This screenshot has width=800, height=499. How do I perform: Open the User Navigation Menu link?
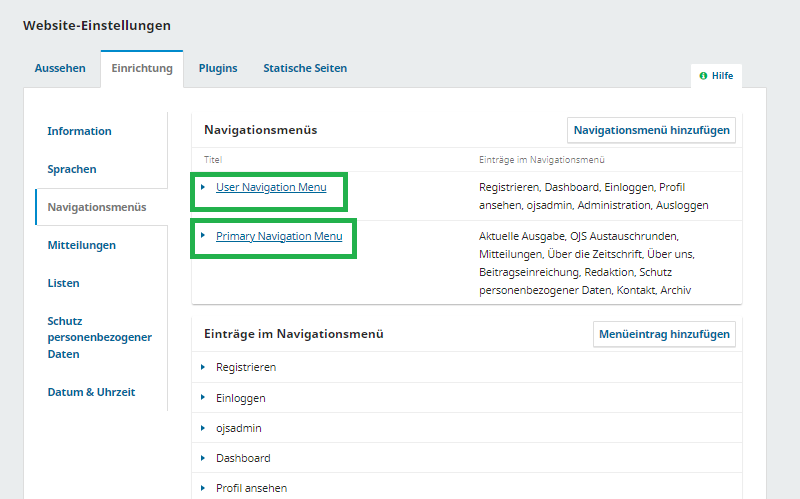coord(271,187)
